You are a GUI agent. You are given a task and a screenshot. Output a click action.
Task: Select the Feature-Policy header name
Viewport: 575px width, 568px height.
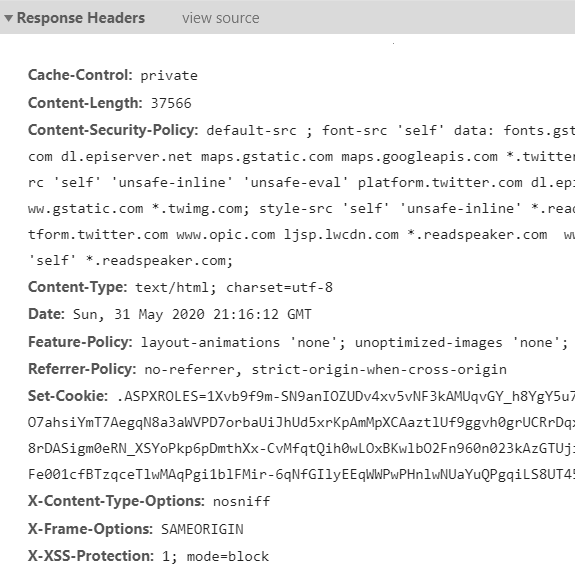tap(80, 342)
